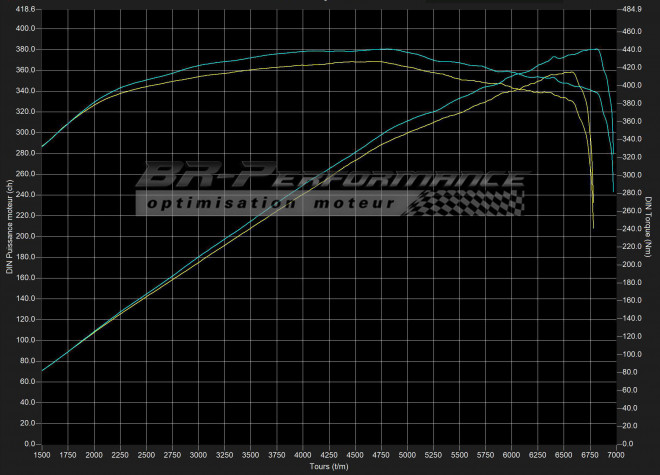Select the 200.0 label on left power axis
This screenshot has width=660, height=475.
[x=25, y=236]
